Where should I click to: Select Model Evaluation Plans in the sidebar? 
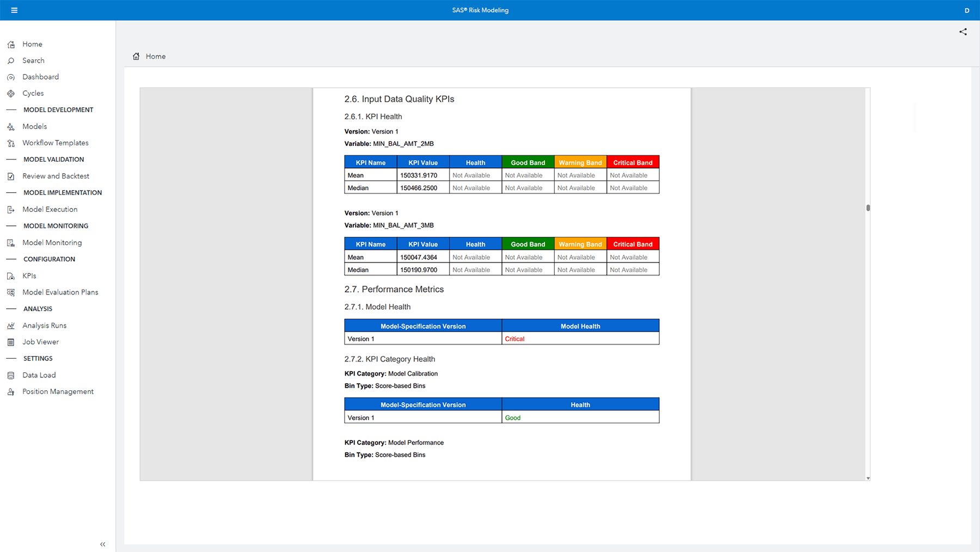tap(60, 292)
